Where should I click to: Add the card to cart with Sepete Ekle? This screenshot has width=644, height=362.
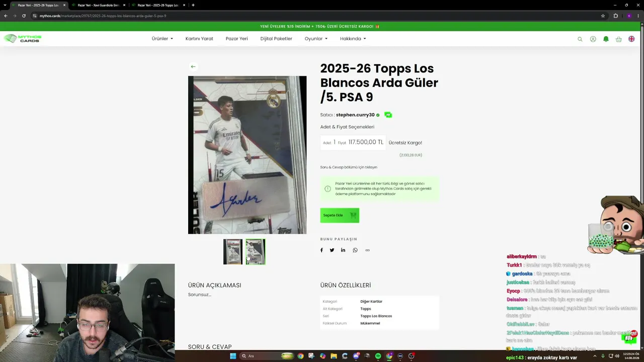tap(340, 215)
